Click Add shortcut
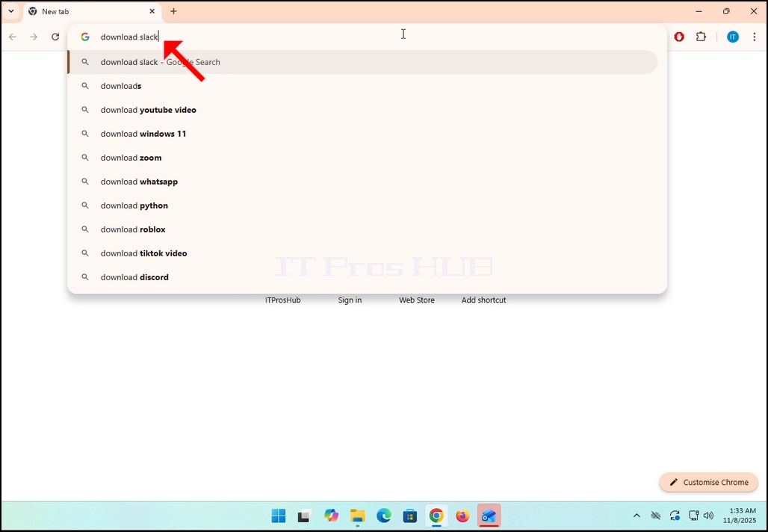The image size is (768, 532). [483, 300]
